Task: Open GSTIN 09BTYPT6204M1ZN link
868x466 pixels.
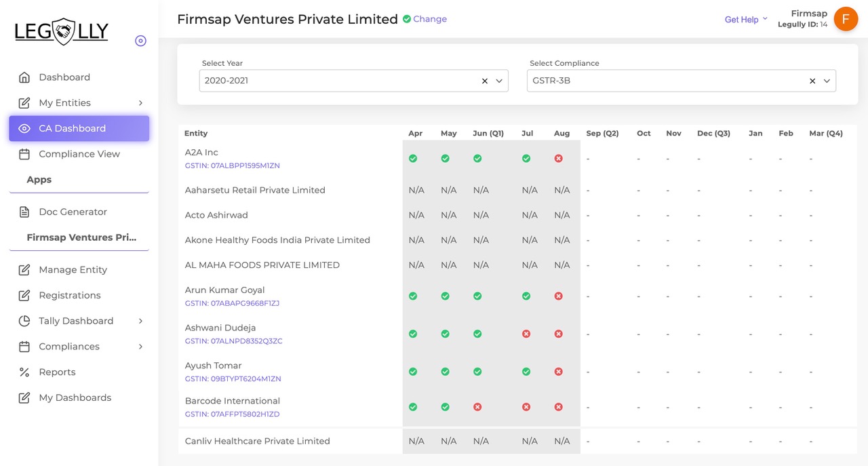Action: click(x=233, y=379)
